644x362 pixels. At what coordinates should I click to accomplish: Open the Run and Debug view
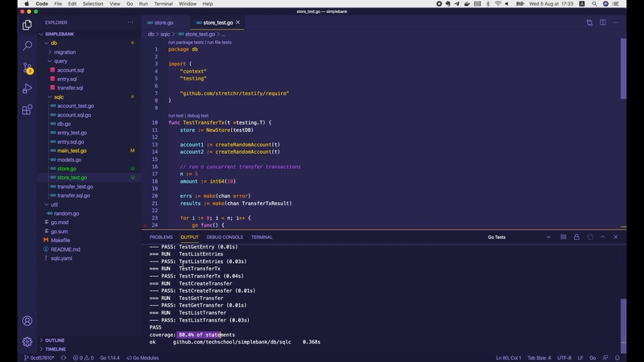pos(27,88)
